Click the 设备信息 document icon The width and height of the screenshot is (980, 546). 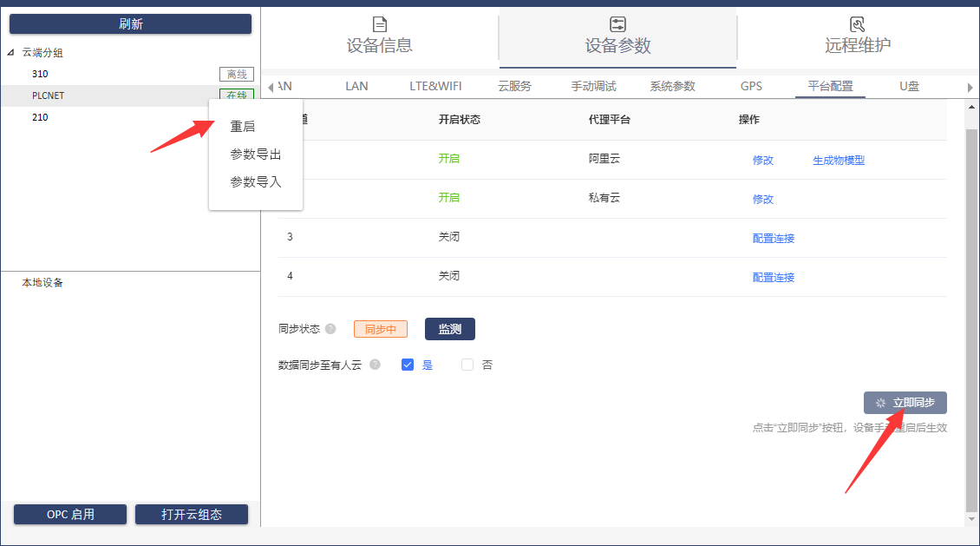click(x=379, y=24)
